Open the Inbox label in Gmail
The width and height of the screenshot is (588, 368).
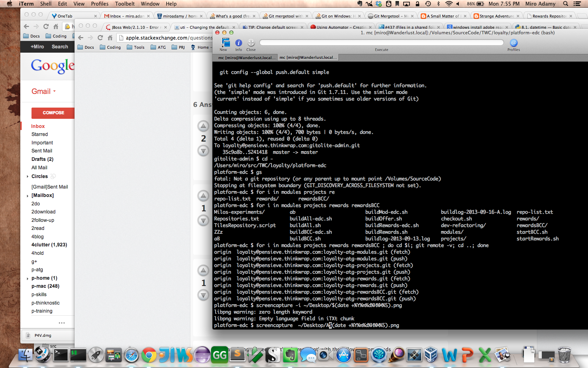click(x=38, y=126)
